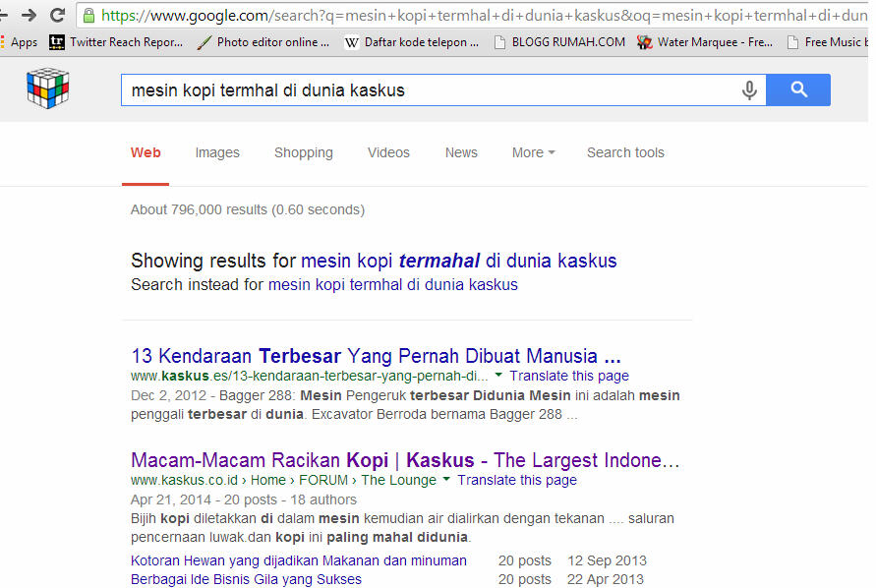Open BLOGG RUMAH.COM bookmark
Viewport: 876px width, 588px height.
pos(559,42)
